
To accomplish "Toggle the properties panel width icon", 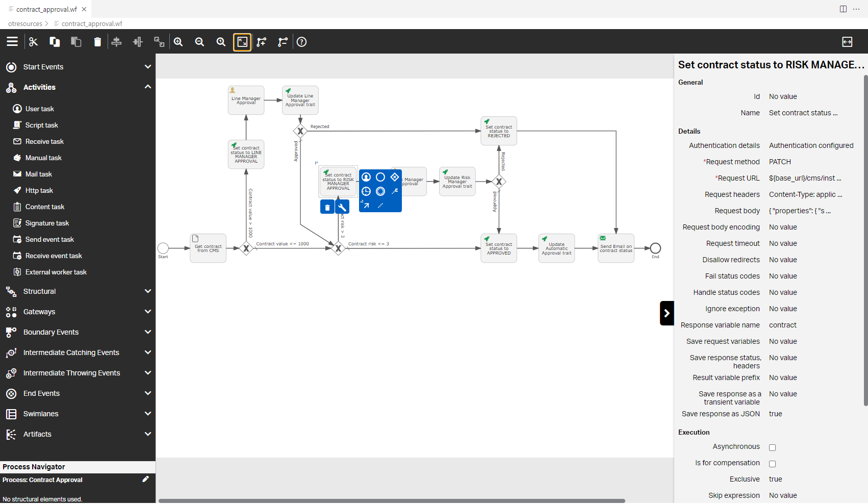I will pos(847,42).
